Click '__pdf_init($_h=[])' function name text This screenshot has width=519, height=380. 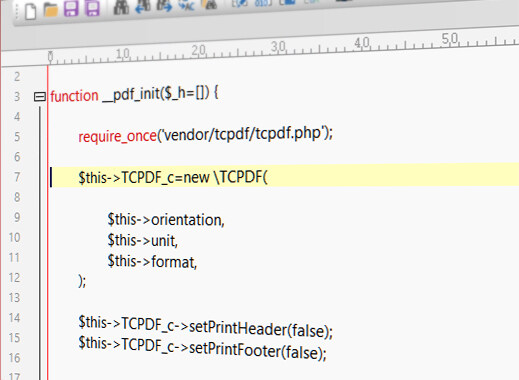point(156,94)
